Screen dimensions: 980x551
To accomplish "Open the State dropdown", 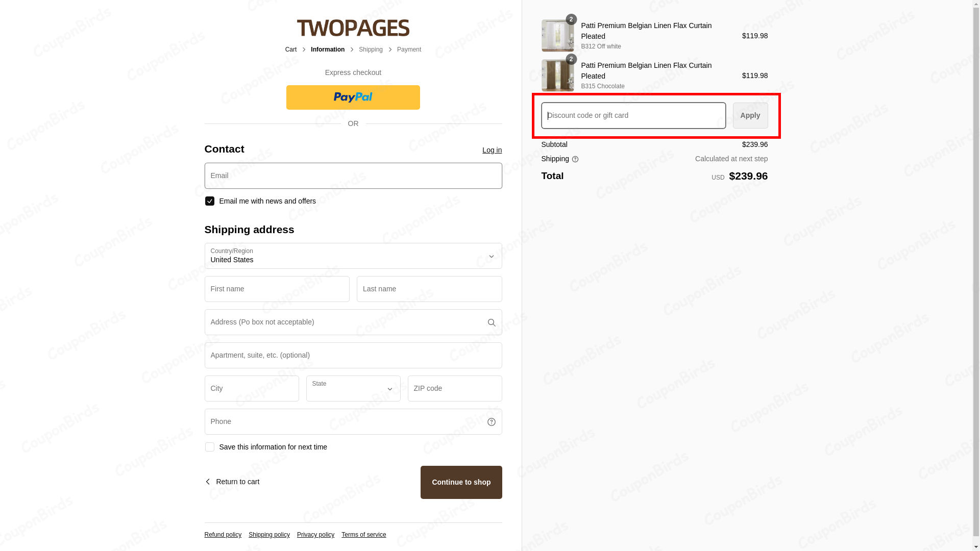I will (353, 388).
